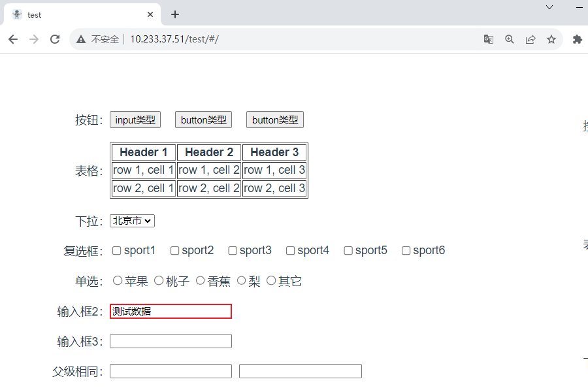Bookmark this page with star icon
588x392 pixels.
[x=551, y=39]
